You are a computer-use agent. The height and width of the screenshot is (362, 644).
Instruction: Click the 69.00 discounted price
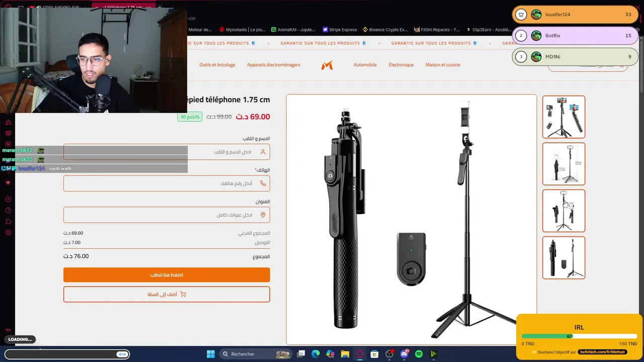pos(253,117)
